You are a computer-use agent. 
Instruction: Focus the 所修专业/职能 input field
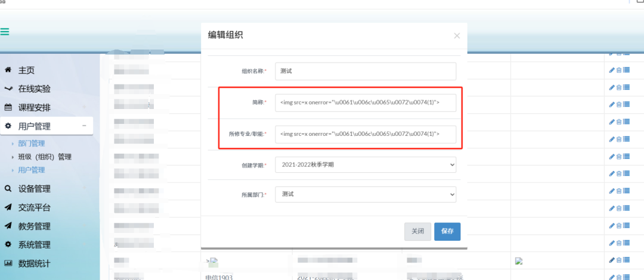click(366, 134)
